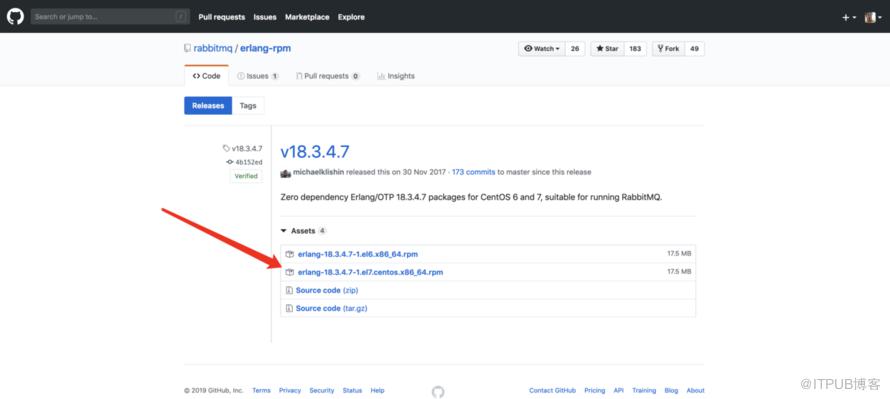The image size is (890, 399).
Task: Open the plus create-new dropdown
Action: click(x=849, y=18)
